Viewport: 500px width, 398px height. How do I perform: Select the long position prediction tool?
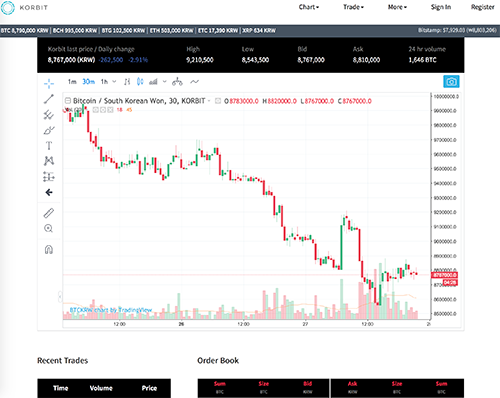49,177
